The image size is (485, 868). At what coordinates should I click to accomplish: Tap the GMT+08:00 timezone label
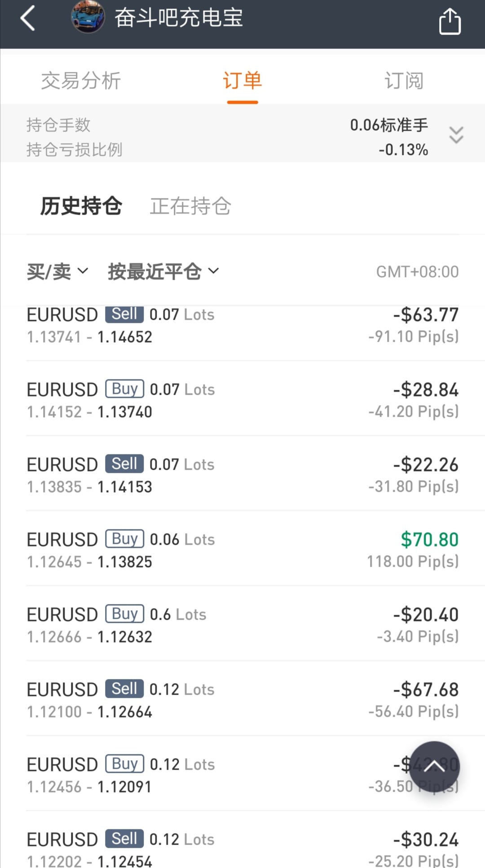(417, 272)
